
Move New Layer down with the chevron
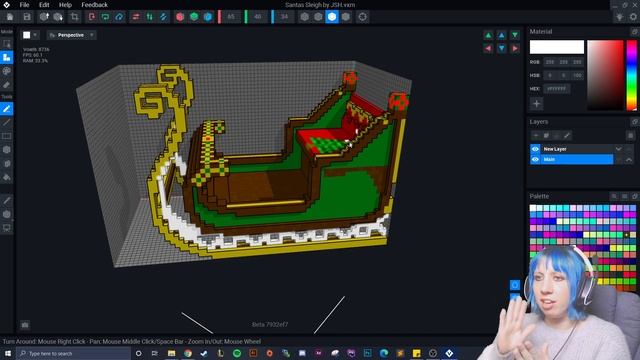pyautogui.click(x=619, y=149)
